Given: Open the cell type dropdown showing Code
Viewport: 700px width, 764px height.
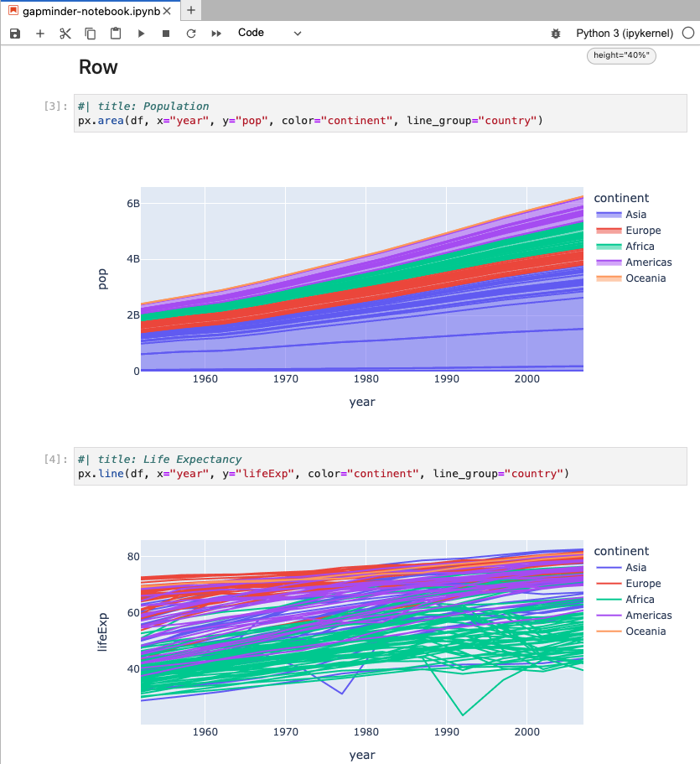Looking at the screenshot, I should point(268,34).
